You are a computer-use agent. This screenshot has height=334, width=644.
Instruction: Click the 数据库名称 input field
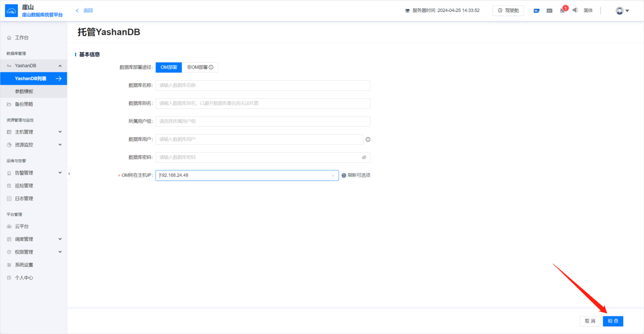point(263,85)
